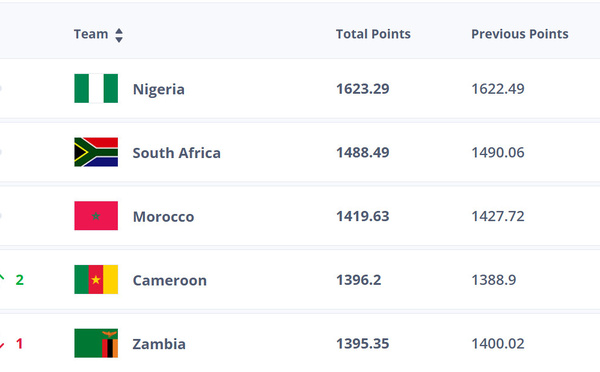Click Morocco's total points 1419.63

(x=362, y=216)
